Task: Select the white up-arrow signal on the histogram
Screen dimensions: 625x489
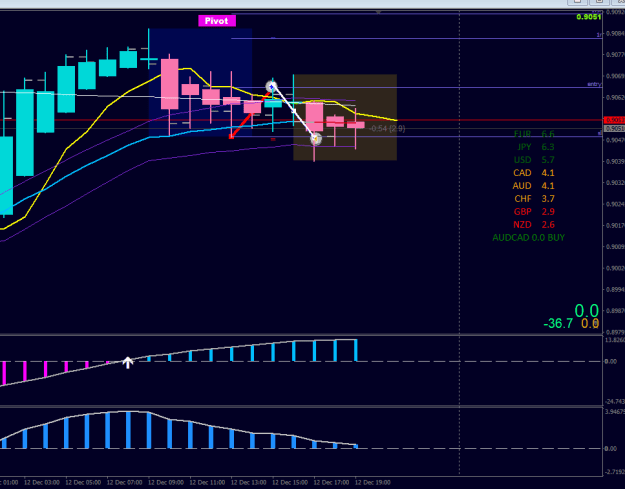Action: pos(128,362)
